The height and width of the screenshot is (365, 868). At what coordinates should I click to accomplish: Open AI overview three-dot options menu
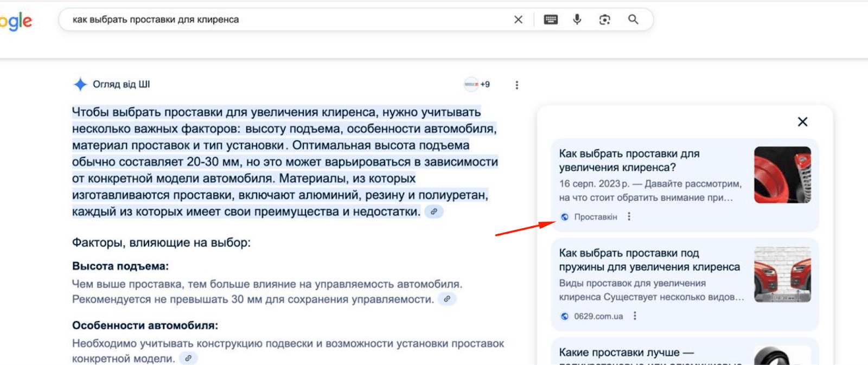[x=516, y=85]
